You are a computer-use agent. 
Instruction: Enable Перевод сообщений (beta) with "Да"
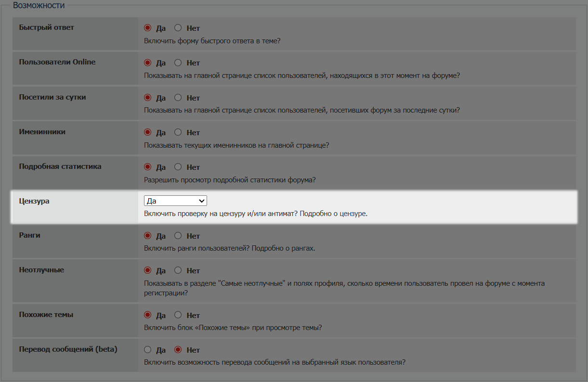click(x=148, y=350)
